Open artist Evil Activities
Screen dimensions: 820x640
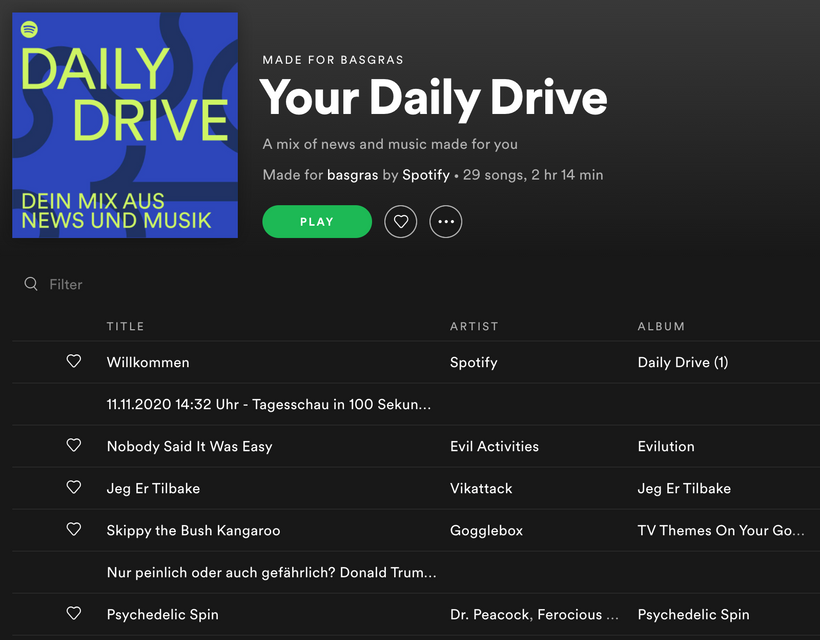click(x=494, y=447)
